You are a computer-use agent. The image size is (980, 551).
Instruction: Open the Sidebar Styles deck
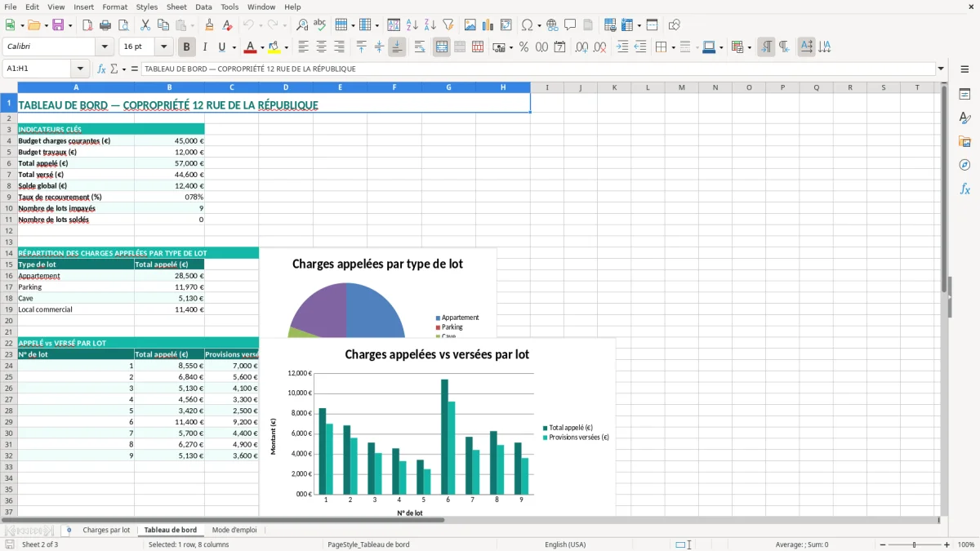click(x=964, y=118)
